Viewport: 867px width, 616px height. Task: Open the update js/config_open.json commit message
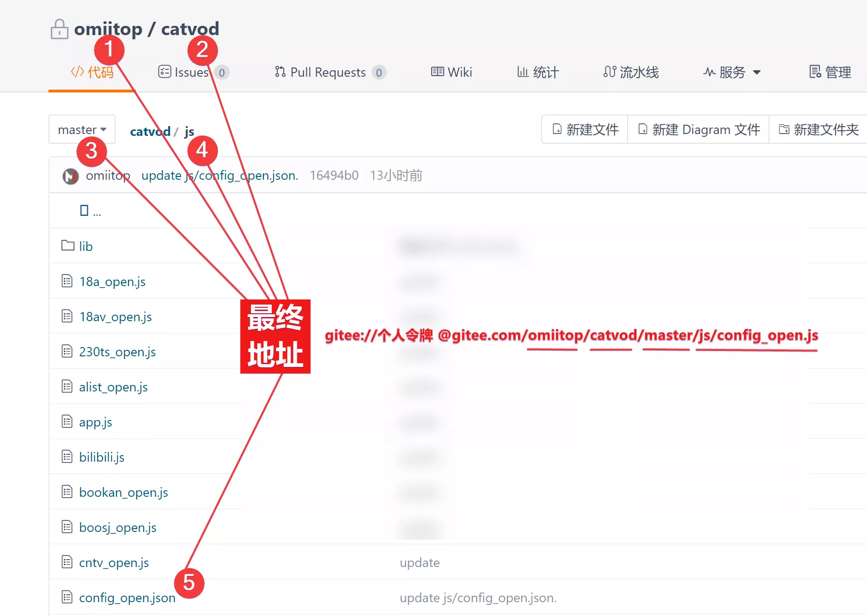point(220,176)
